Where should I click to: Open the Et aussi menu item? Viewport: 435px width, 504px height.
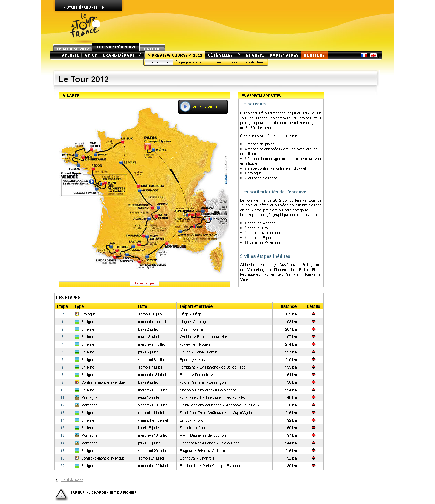255,55
